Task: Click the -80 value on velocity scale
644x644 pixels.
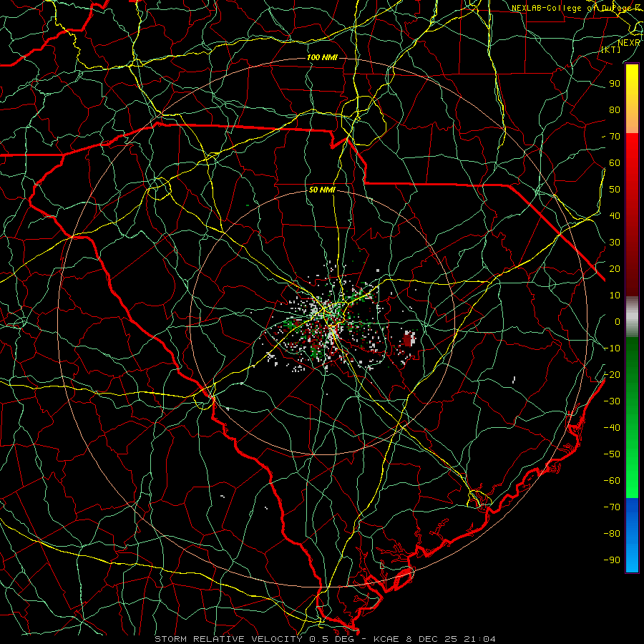Action: point(612,534)
